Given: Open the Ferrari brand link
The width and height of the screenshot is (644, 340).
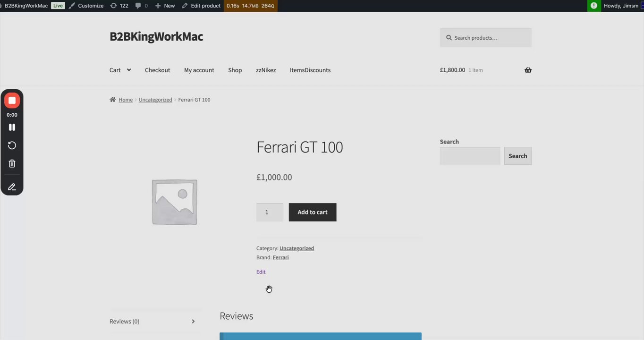Looking at the screenshot, I should click(280, 257).
